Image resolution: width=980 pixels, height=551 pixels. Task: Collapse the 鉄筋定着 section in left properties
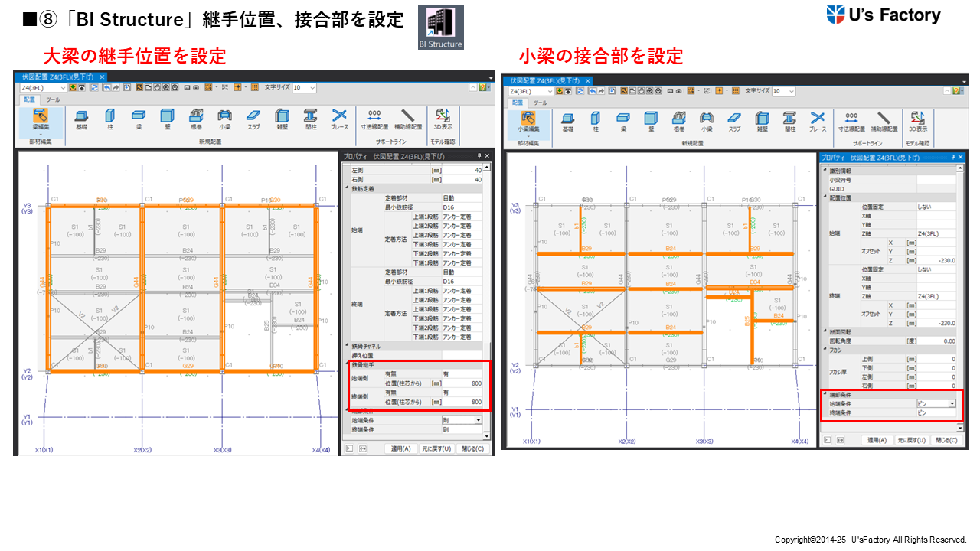(347, 188)
